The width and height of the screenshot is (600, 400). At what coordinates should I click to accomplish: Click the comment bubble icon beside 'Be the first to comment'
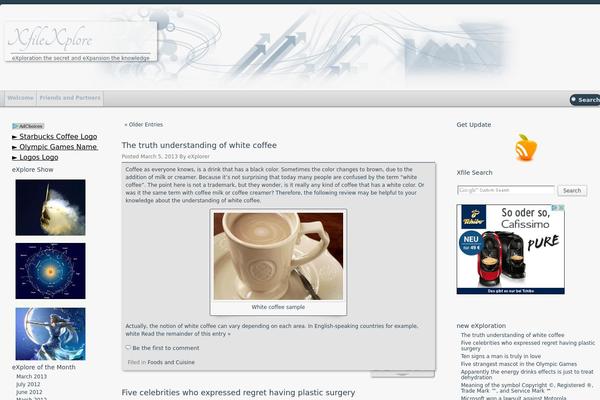click(x=128, y=348)
